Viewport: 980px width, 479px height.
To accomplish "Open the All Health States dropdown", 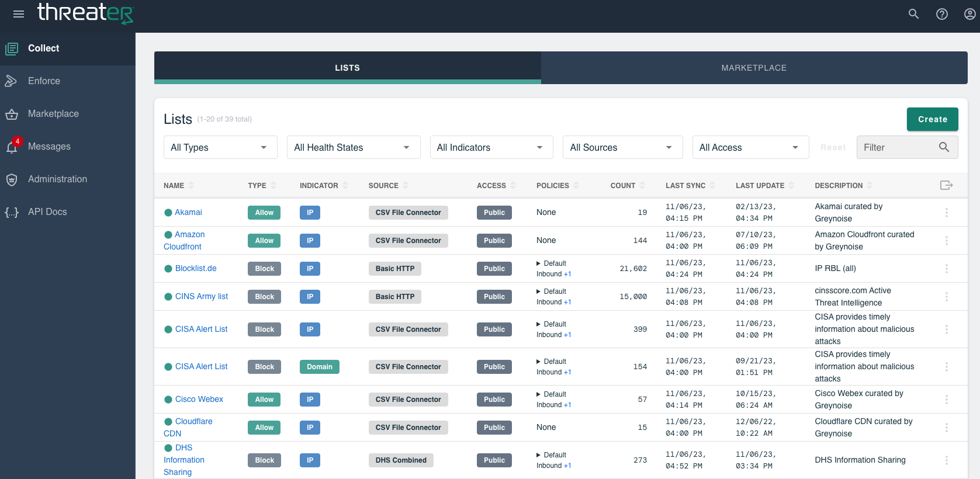I will [354, 147].
